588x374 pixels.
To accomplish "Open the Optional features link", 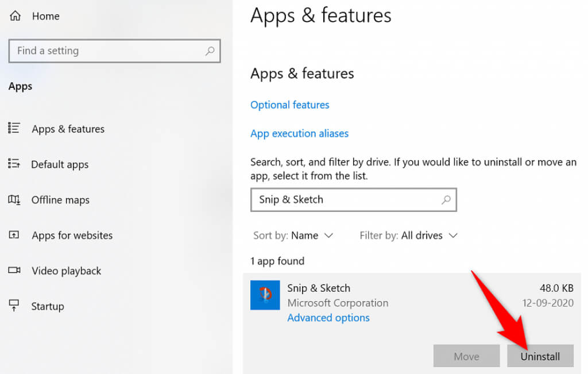I will [290, 105].
